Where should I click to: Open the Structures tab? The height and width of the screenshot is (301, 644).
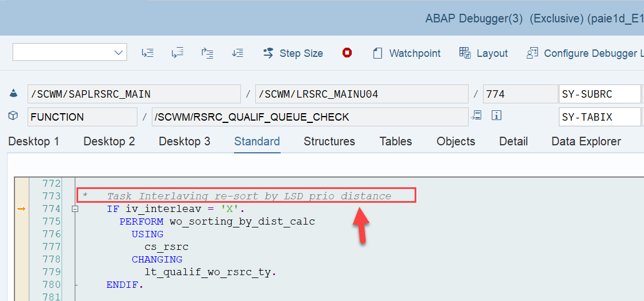click(329, 141)
